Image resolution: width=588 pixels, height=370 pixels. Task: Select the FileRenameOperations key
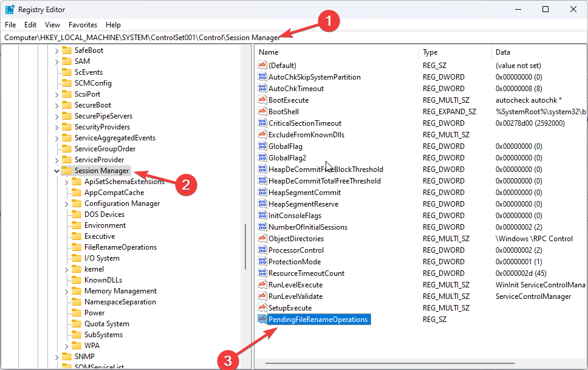coord(120,247)
